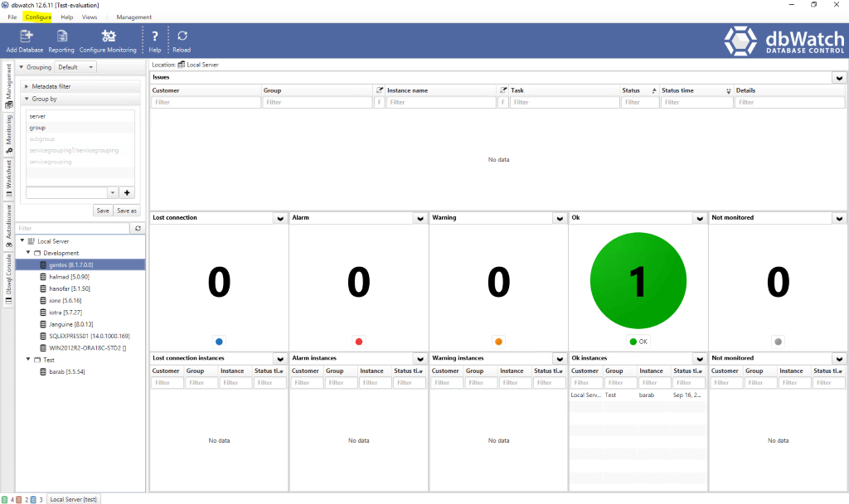
Task: Refresh the instance tree filter
Action: click(x=138, y=229)
